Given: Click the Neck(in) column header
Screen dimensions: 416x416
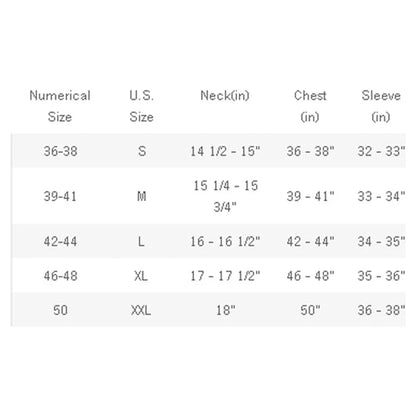Looking at the screenshot, I should (225, 96).
